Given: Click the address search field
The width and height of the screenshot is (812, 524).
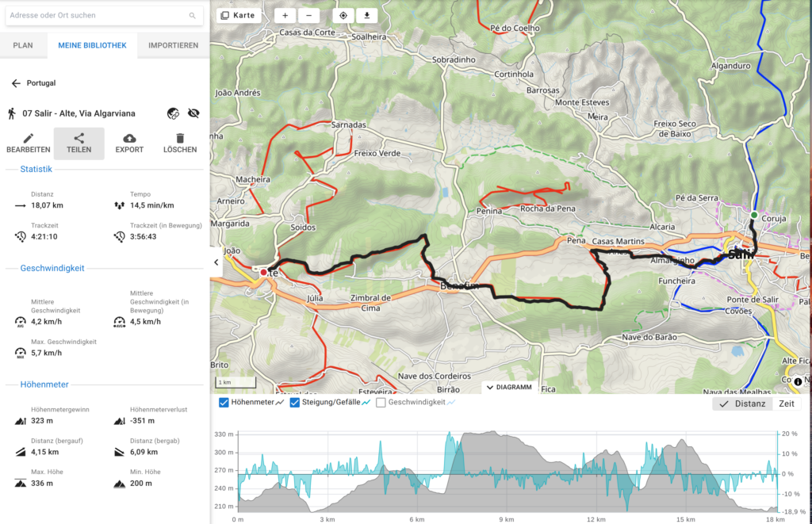Looking at the screenshot, I should point(99,15).
